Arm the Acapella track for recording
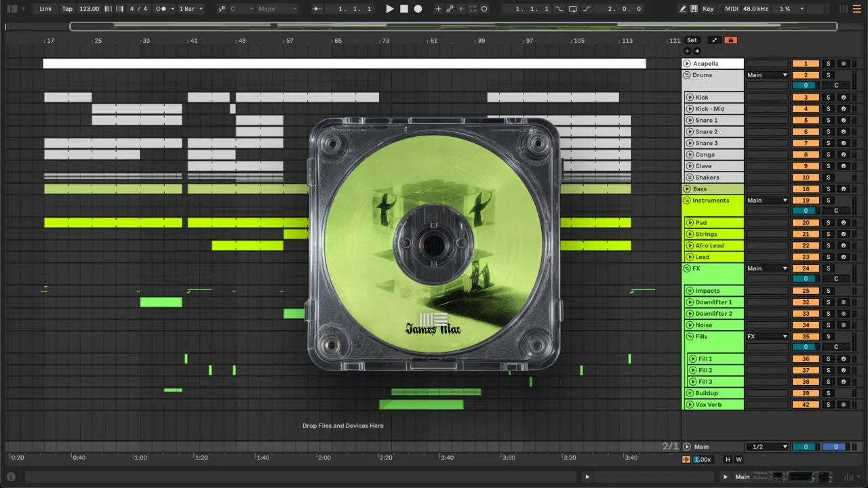The height and width of the screenshot is (488, 868). coord(843,64)
